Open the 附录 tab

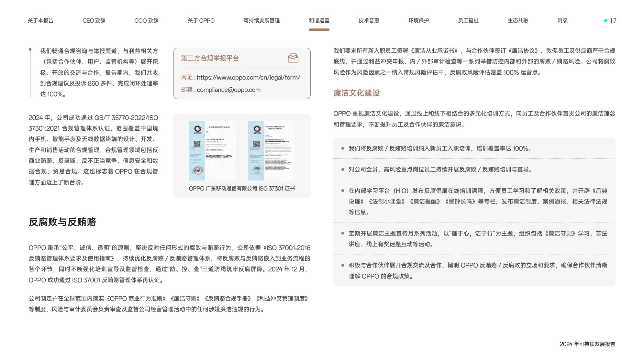click(x=563, y=20)
